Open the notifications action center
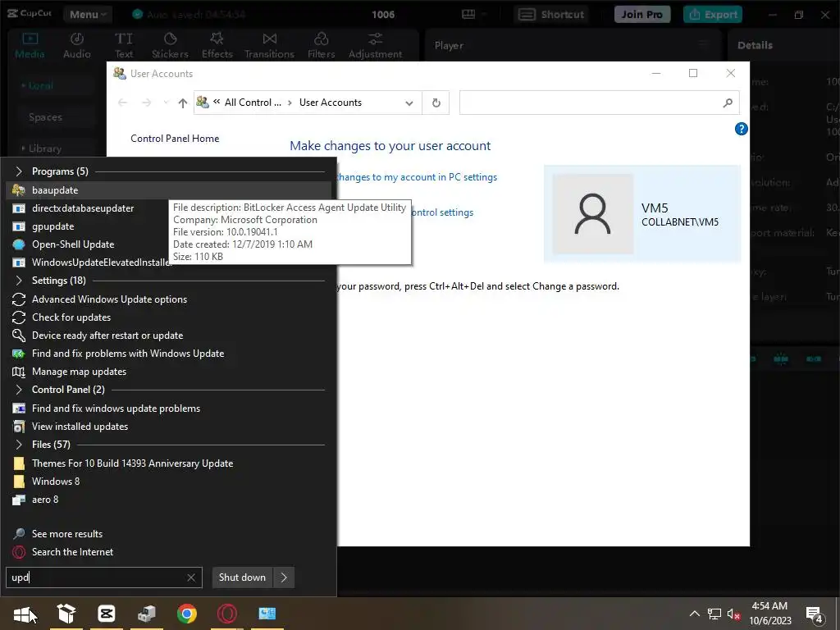 [x=815, y=615]
